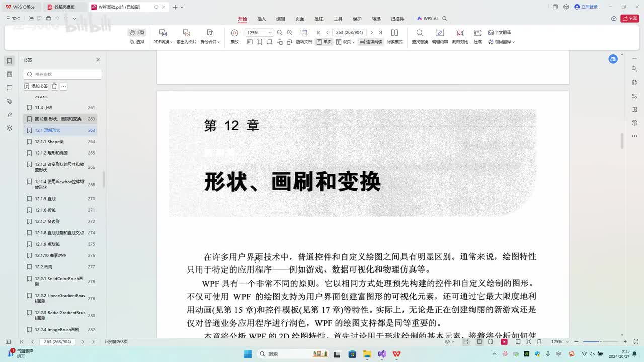Click 编辑内容 edit content icon

tap(440, 33)
